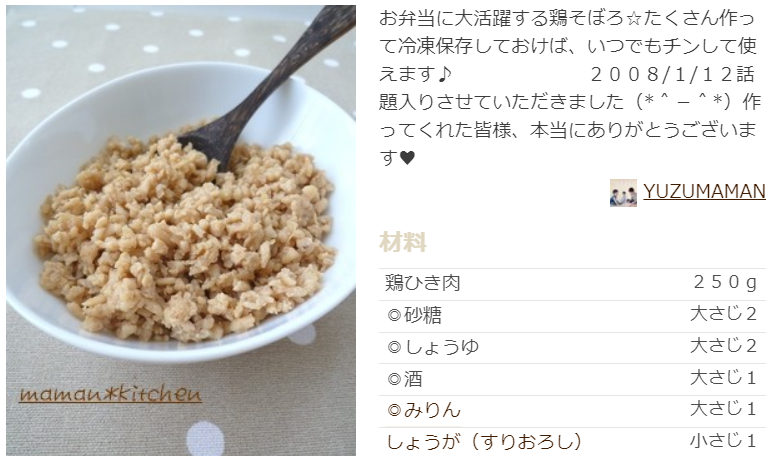Click the chicken soboro recipe photo
Viewport: 766px width, 456px height.
181,230
